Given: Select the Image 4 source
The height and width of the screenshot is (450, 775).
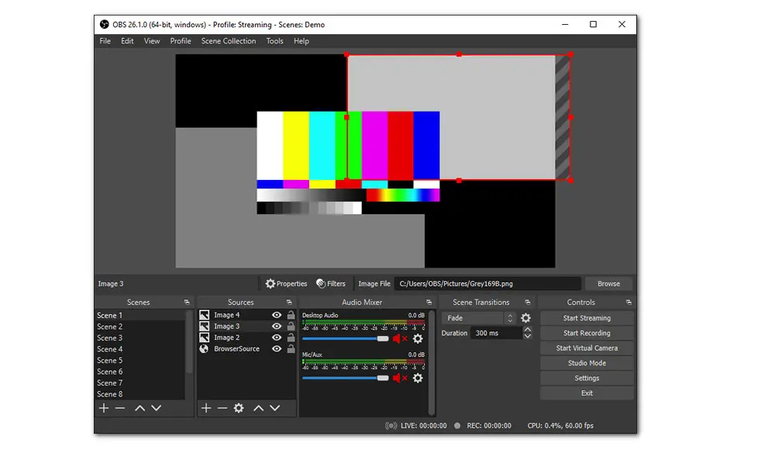Looking at the screenshot, I should (227, 315).
